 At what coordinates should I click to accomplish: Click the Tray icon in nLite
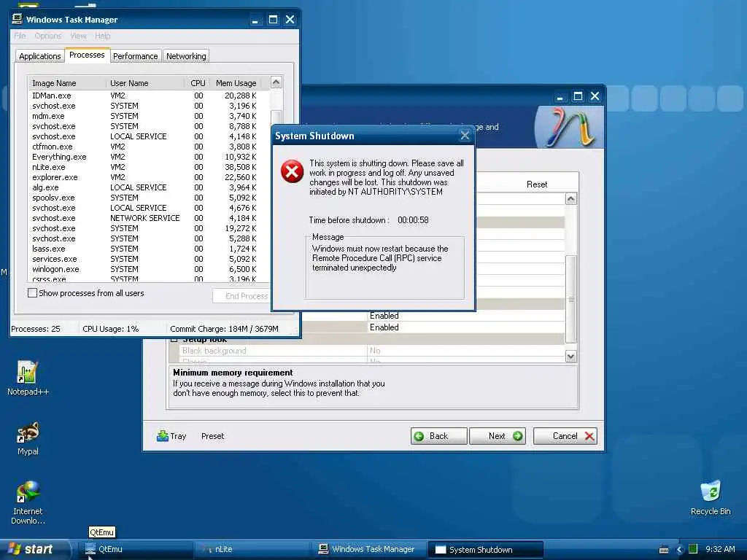click(163, 436)
